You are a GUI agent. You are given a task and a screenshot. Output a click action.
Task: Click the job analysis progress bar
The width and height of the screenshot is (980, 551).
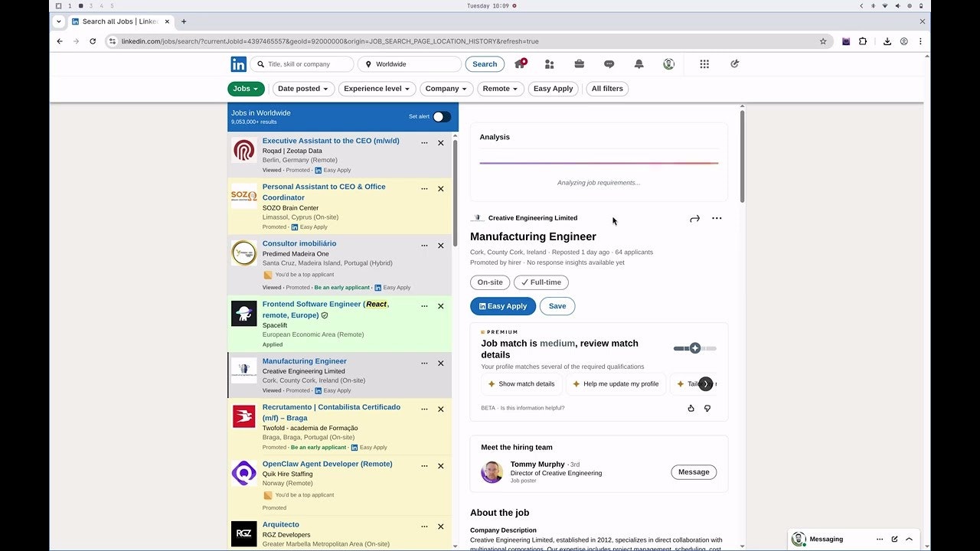pos(599,163)
